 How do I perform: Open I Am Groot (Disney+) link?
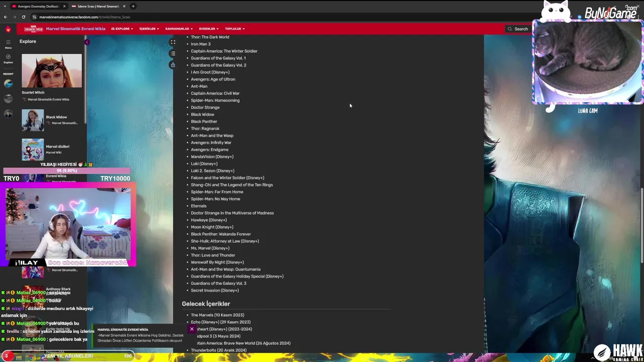pyautogui.click(x=210, y=72)
